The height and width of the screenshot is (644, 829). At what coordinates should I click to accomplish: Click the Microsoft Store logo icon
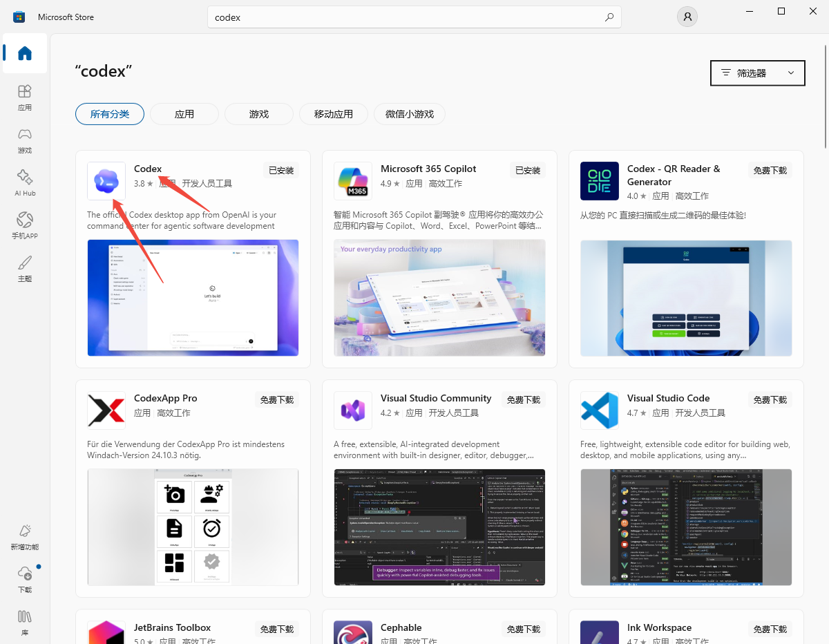(19, 17)
